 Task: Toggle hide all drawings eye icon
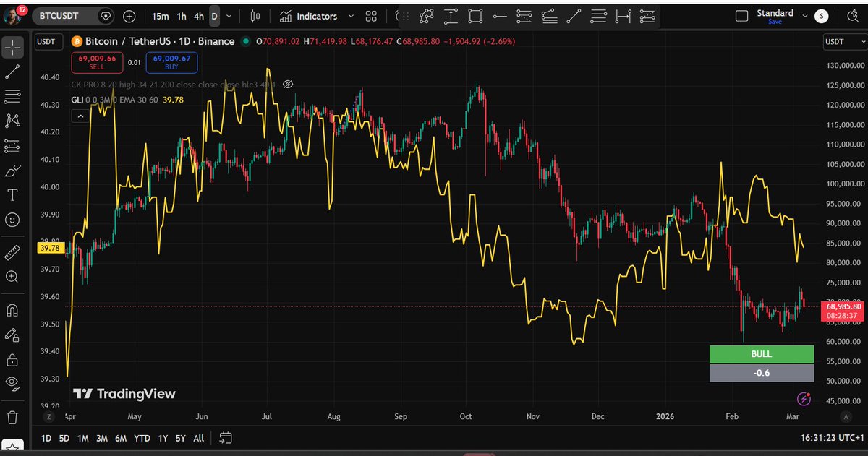tap(13, 384)
